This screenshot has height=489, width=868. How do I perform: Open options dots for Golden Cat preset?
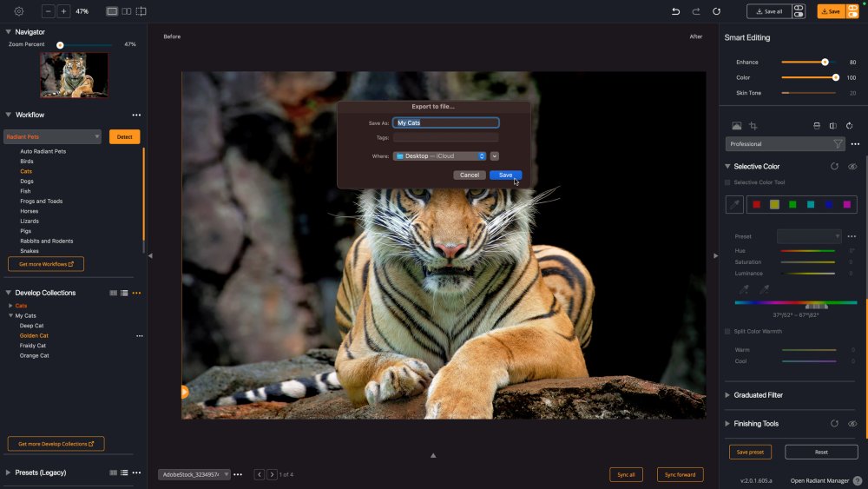tap(140, 335)
